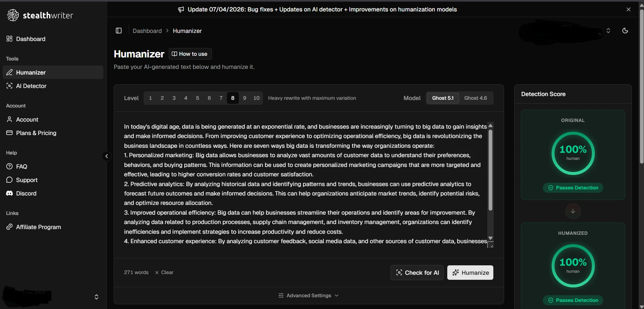Click the stealthwriter logo
Image resolution: width=644 pixels, height=309 pixels.
click(x=40, y=15)
